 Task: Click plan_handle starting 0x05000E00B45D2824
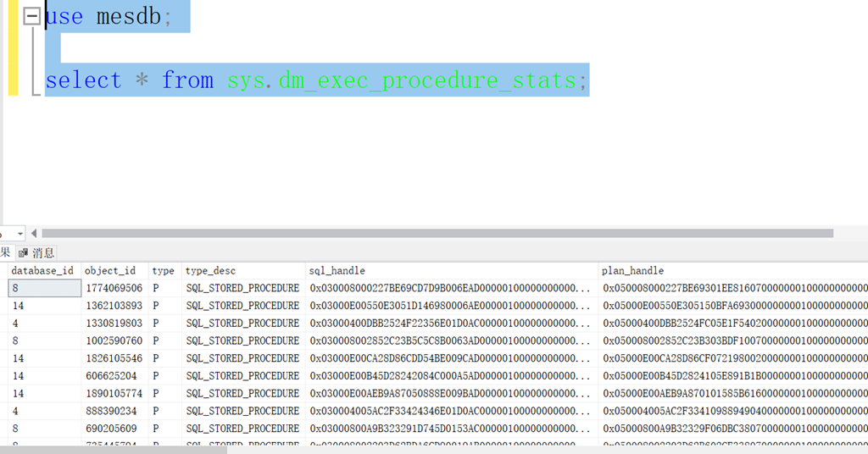pyautogui.click(x=733, y=376)
